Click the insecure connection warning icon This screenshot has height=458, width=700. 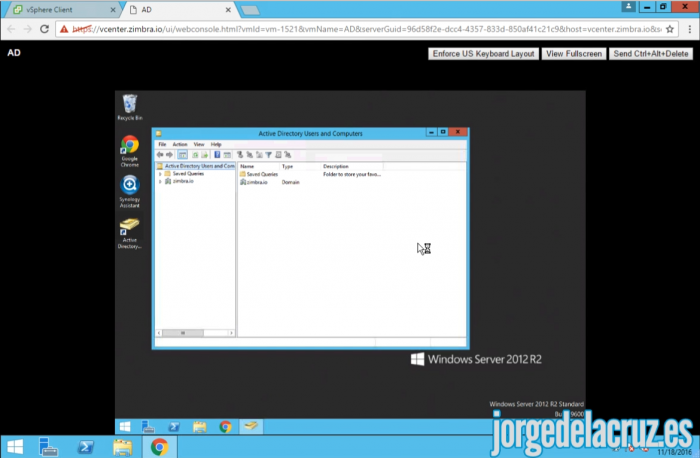tap(64, 29)
